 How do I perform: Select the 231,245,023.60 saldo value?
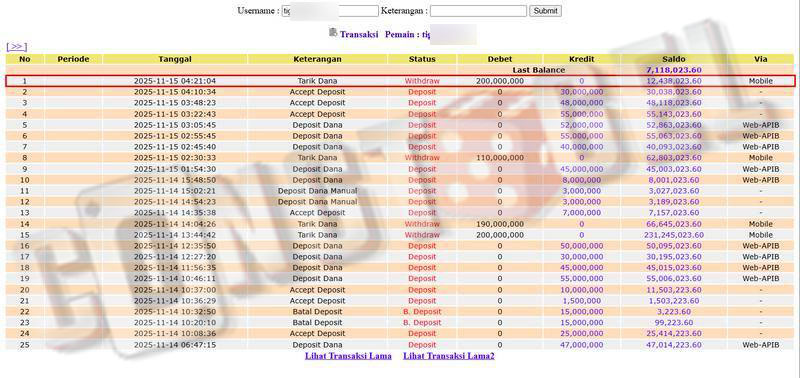pos(674,235)
